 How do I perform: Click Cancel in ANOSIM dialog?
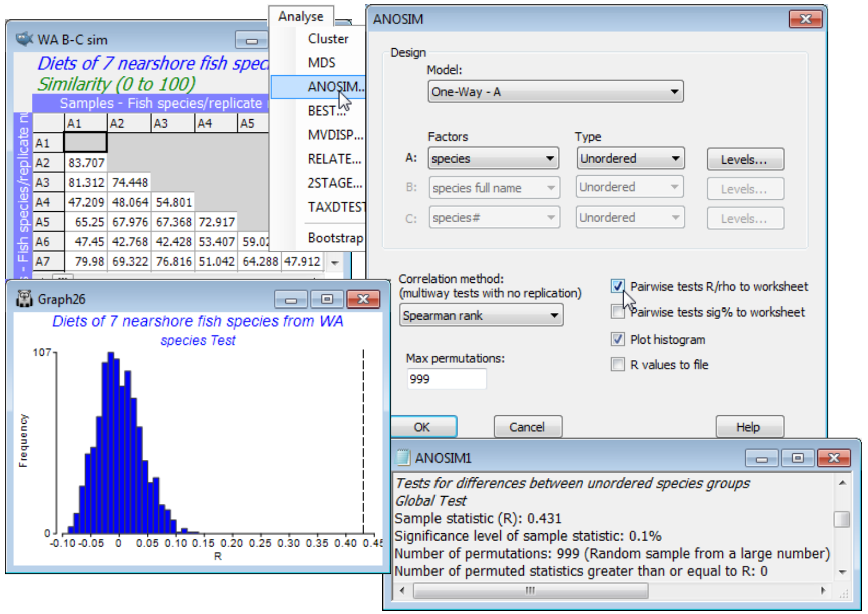coord(527,427)
